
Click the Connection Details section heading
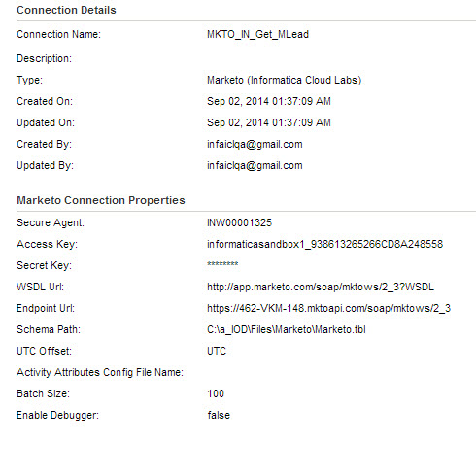[66, 10]
